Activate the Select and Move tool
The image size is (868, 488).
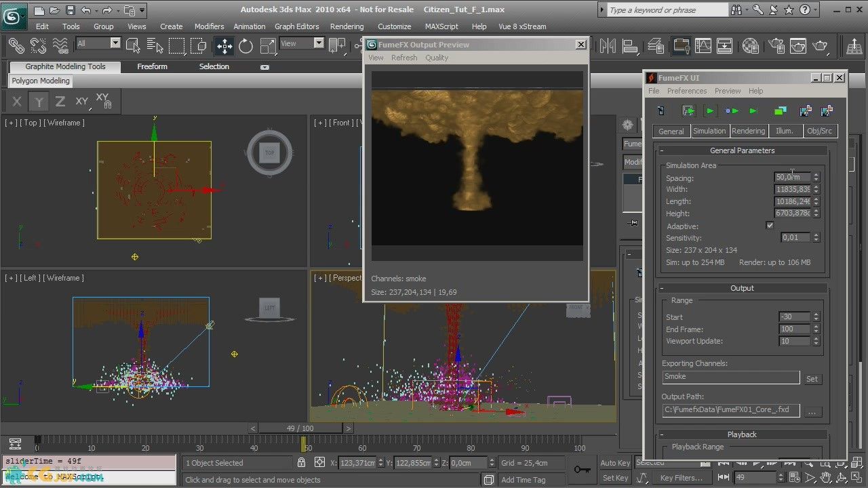coord(224,45)
